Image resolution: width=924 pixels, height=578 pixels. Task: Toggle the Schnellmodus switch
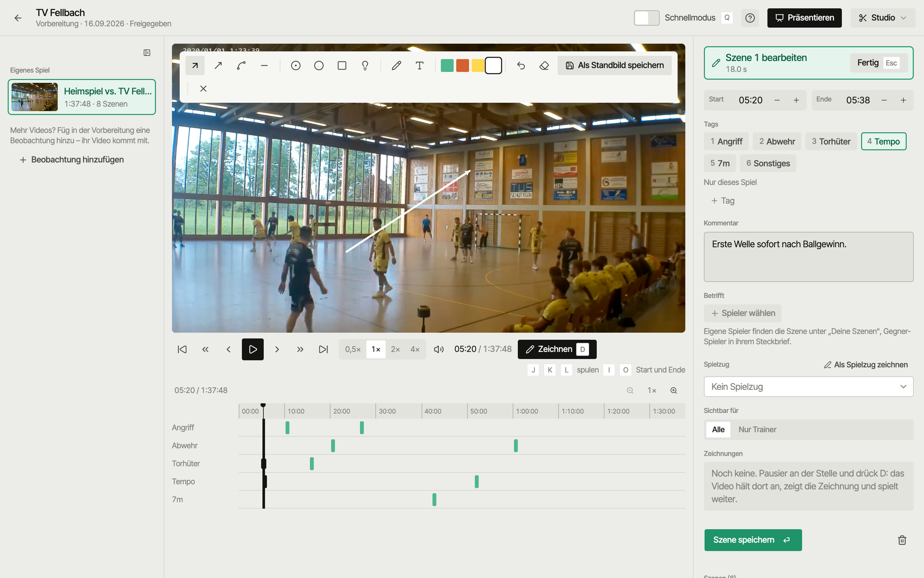point(646,18)
